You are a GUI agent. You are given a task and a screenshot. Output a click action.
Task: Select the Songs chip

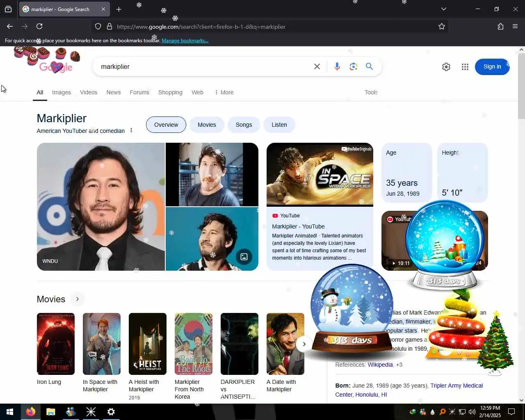click(244, 125)
